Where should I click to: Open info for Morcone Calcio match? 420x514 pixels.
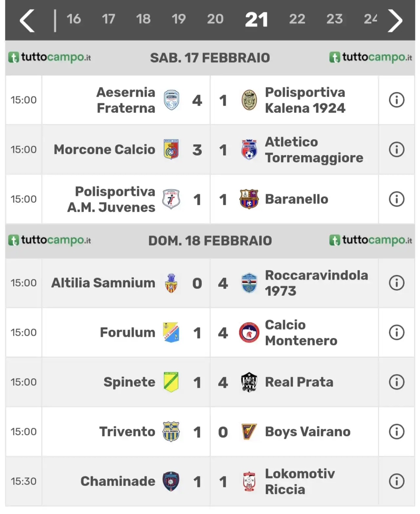[396, 149]
